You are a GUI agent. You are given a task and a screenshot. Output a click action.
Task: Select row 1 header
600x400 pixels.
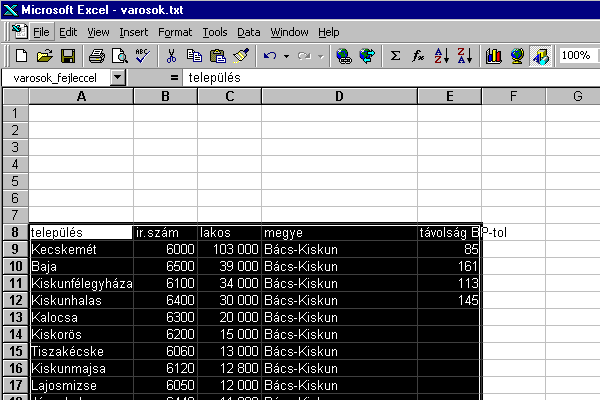point(16,113)
